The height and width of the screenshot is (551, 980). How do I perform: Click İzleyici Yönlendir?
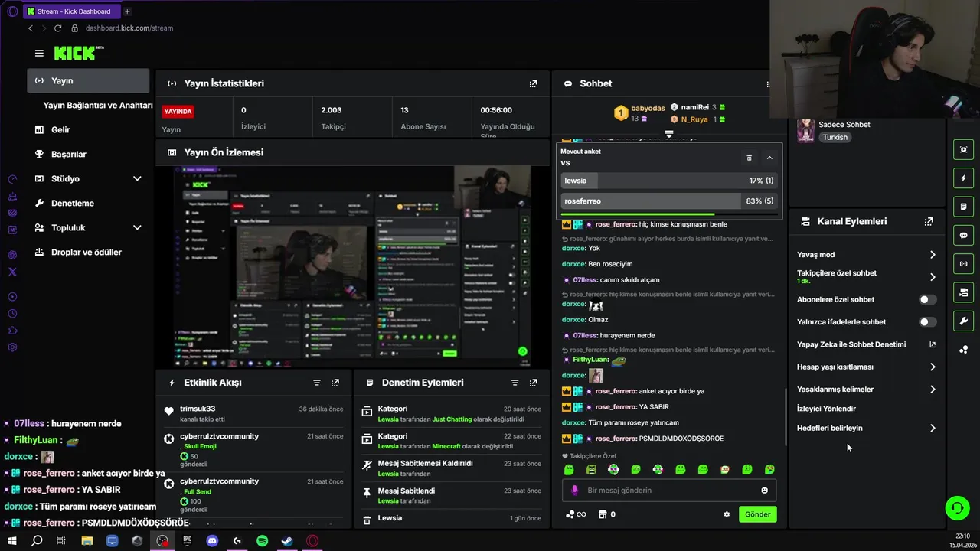(x=826, y=409)
